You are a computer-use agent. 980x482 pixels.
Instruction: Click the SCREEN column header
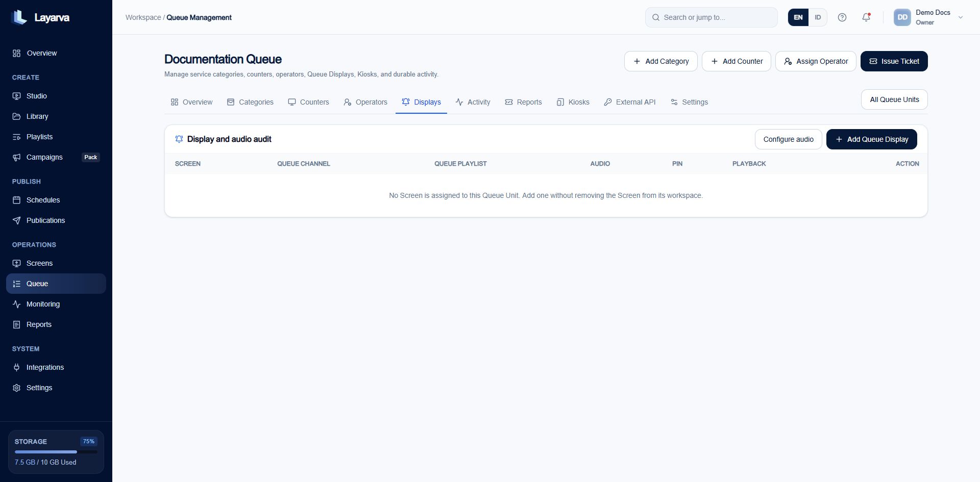[x=188, y=164]
